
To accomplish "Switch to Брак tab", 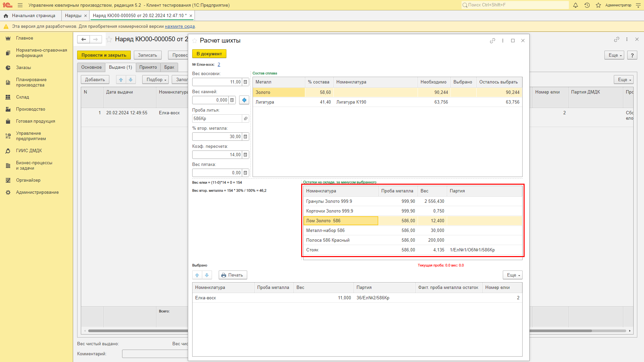I will point(169,67).
